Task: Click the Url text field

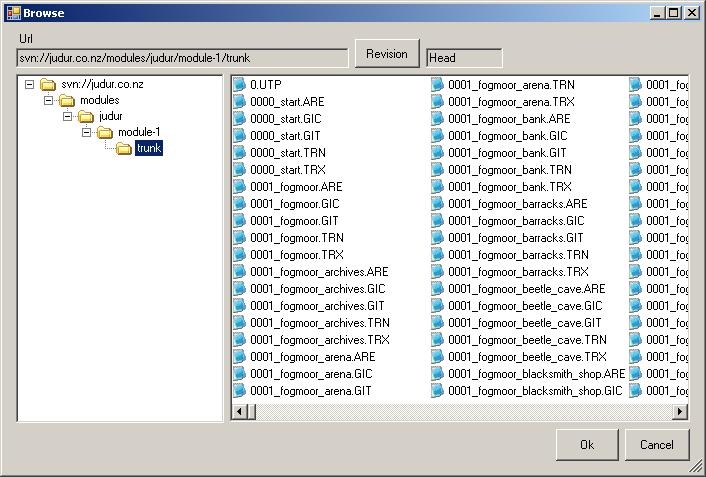Action: (x=183, y=58)
